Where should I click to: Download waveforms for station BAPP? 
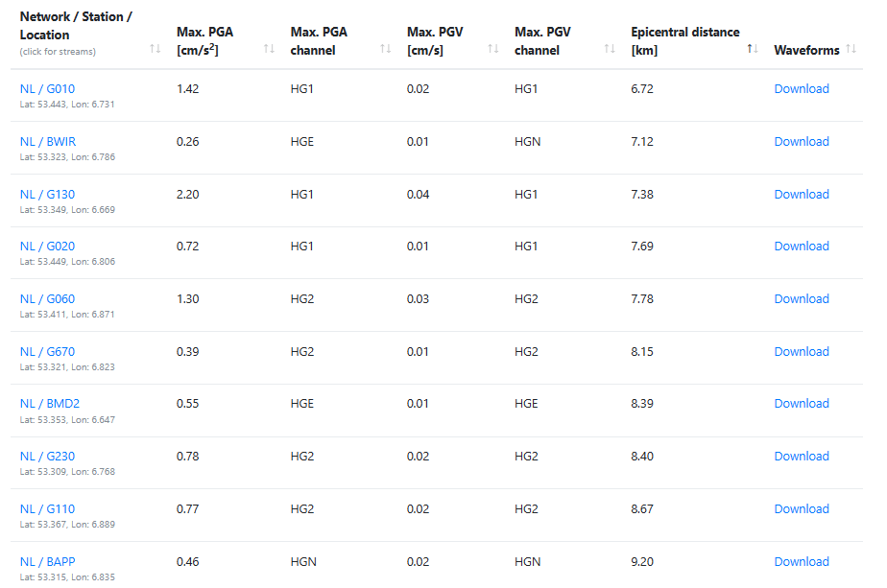(x=802, y=561)
